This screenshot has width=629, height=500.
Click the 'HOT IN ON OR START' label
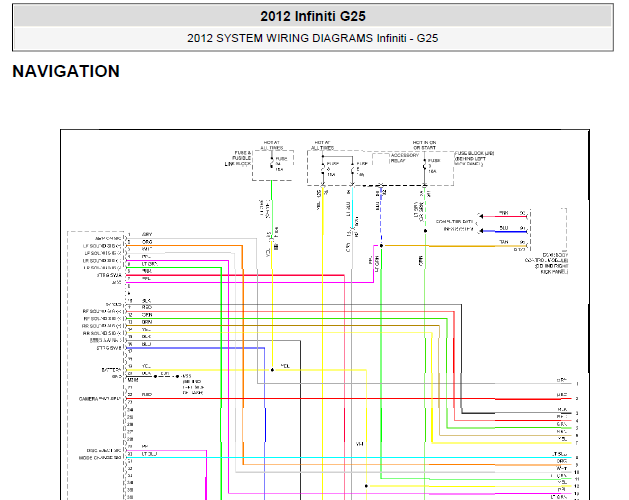(424, 145)
